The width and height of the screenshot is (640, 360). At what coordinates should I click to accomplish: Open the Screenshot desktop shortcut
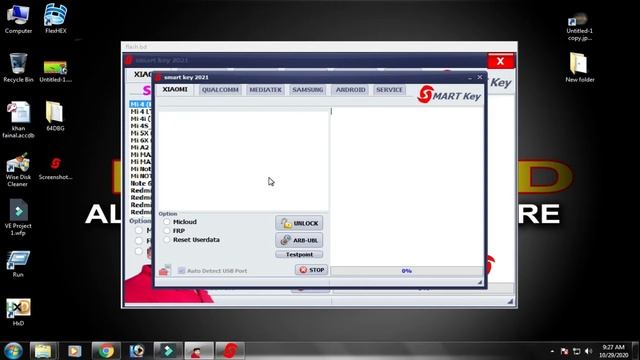56,168
